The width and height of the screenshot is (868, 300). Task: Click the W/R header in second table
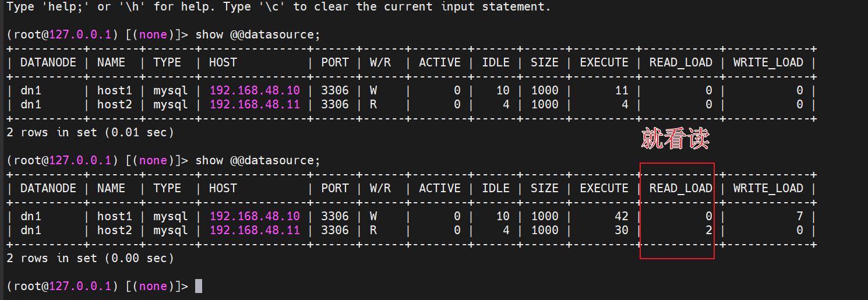coord(380,188)
